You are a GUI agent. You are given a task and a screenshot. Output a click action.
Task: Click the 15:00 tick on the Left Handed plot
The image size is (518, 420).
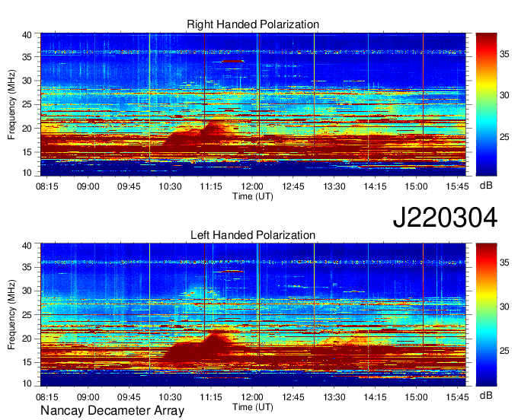pyautogui.click(x=416, y=397)
